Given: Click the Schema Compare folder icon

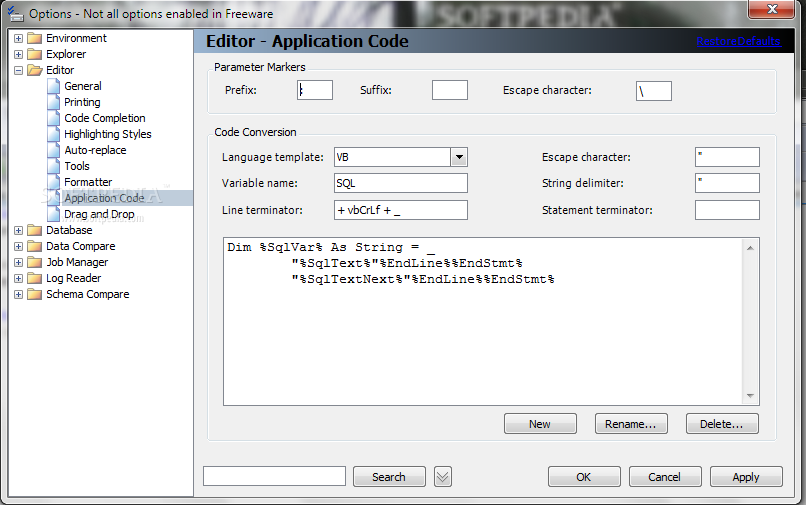Looking at the screenshot, I should pos(34,294).
